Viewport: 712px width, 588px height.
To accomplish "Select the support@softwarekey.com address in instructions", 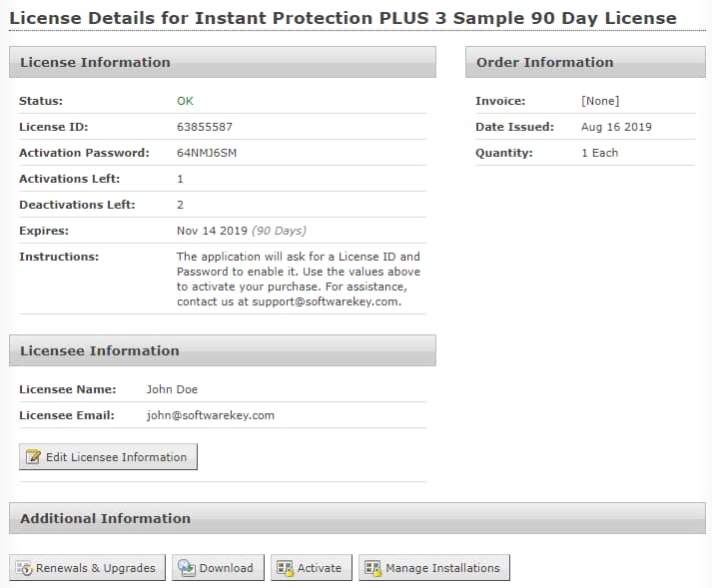I will pyautogui.click(x=326, y=301).
